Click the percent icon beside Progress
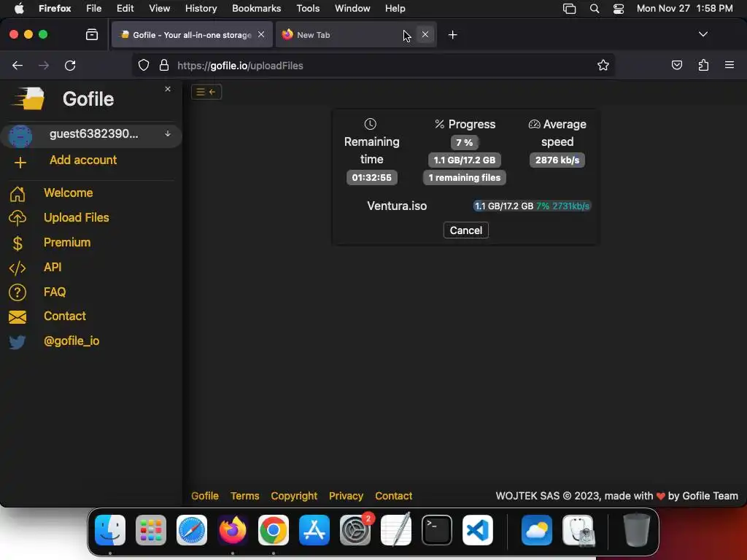This screenshot has width=747, height=560. (x=439, y=124)
